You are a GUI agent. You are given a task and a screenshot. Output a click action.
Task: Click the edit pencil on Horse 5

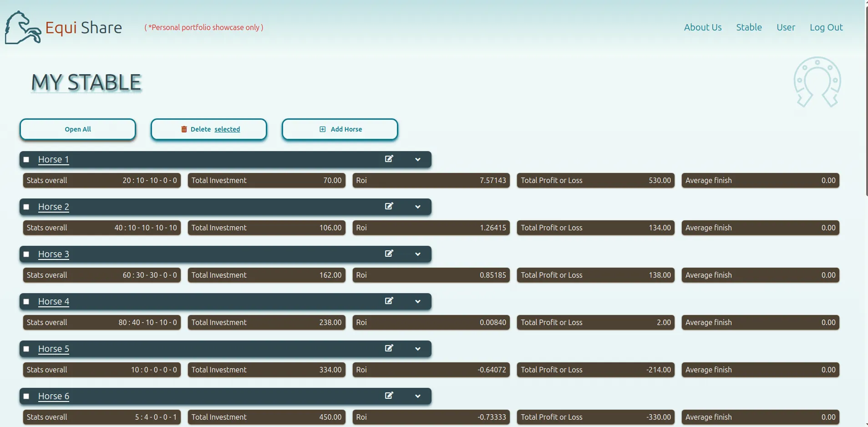pyautogui.click(x=389, y=348)
